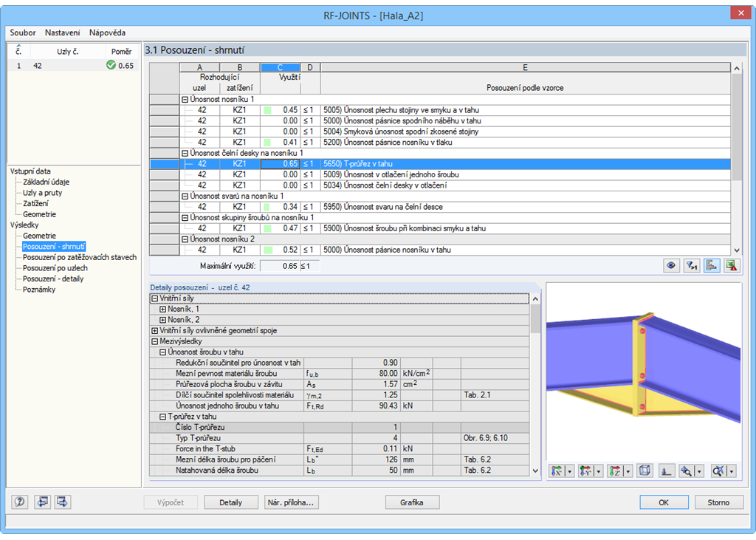Click the Grafika button
This screenshot has width=756, height=540.
click(412, 502)
